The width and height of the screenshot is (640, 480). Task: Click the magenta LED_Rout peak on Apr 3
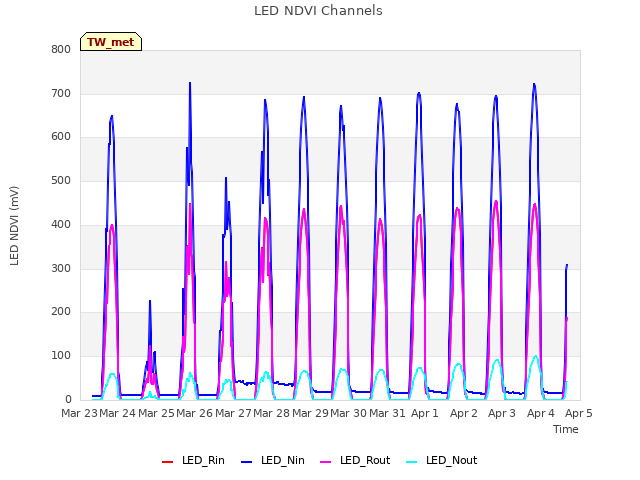[x=496, y=201]
